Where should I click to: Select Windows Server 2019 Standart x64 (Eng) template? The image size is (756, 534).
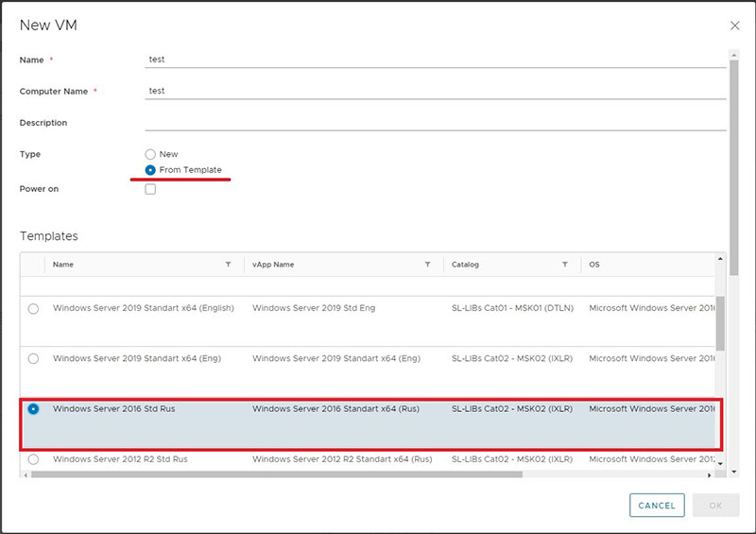(x=34, y=358)
